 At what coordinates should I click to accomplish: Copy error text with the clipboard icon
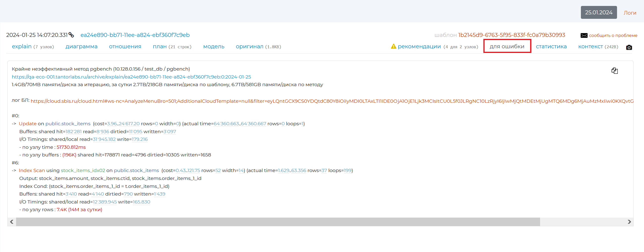click(615, 71)
